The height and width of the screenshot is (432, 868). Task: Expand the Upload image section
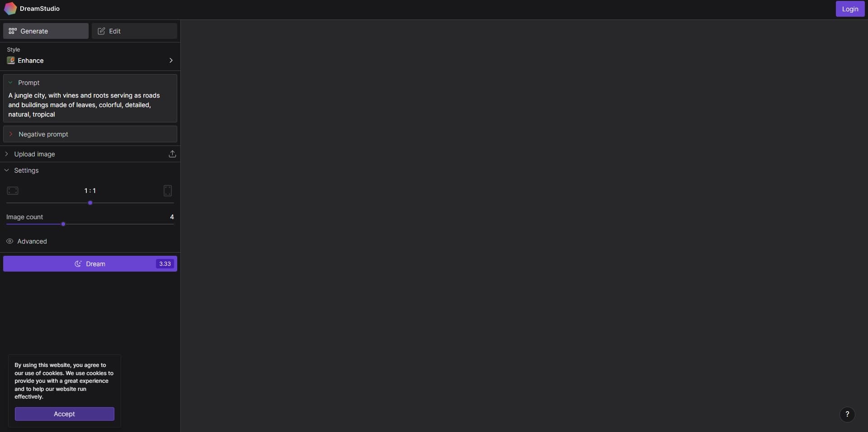[90, 154]
